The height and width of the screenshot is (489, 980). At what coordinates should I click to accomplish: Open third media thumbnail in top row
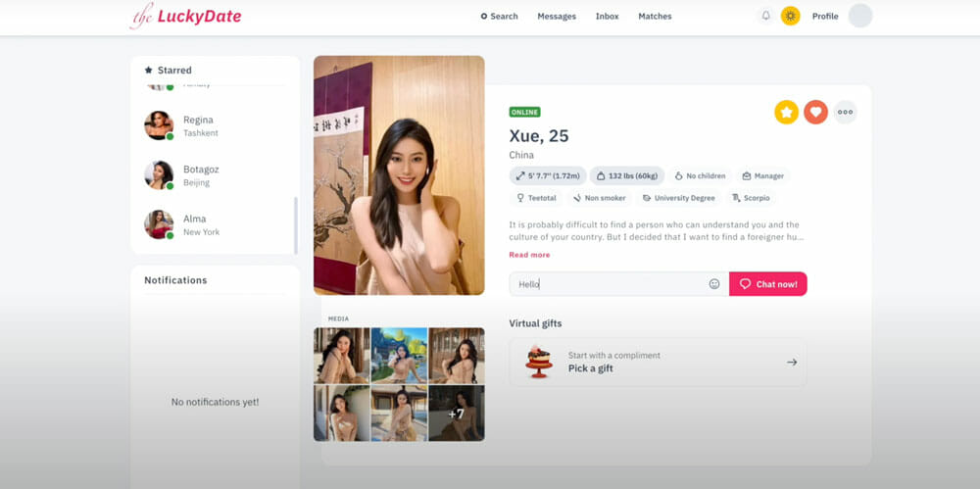click(x=457, y=355)
